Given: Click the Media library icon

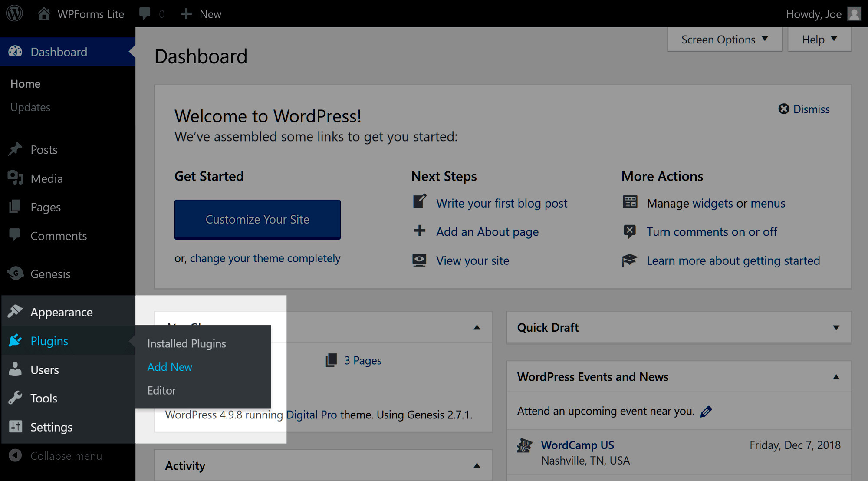Looking at the screenshot, I should click(15, 178).
